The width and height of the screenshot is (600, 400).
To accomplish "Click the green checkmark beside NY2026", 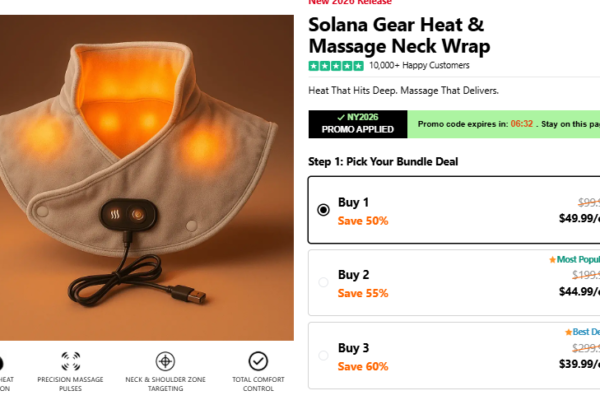I will 341,117.
